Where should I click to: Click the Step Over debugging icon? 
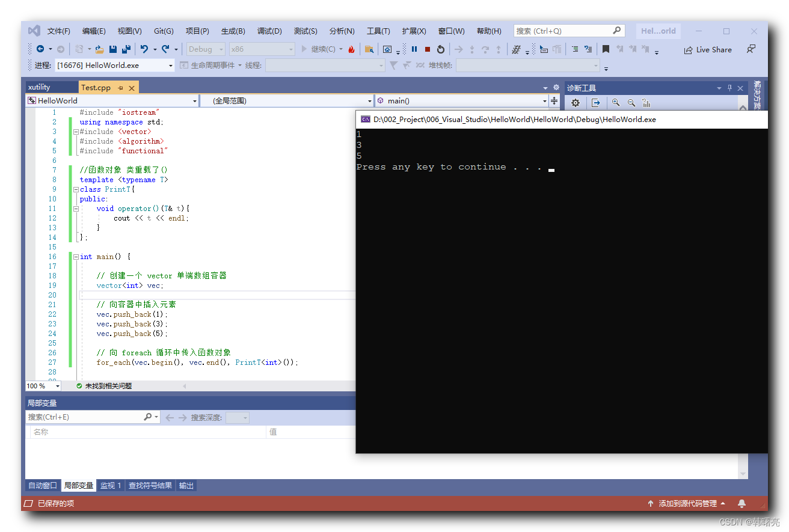[486, 49]
